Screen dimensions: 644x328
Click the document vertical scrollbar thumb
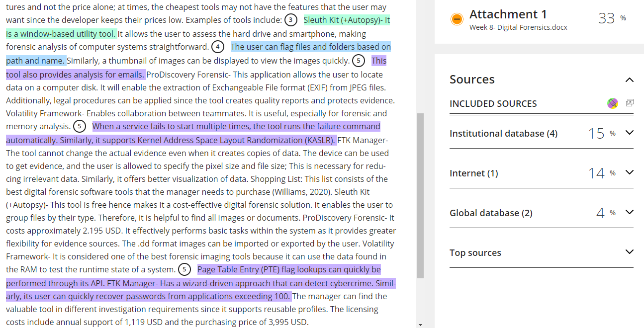[420, 195]
